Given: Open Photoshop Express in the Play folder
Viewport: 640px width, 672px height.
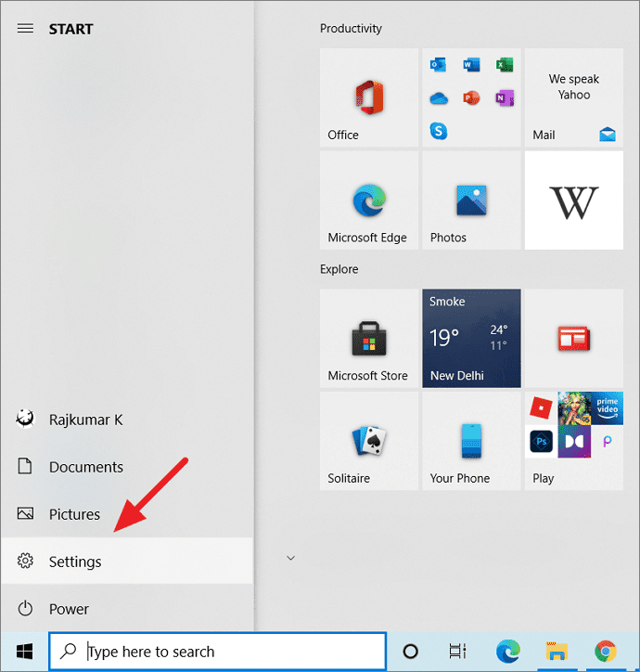Looking at the screenshot, I should tap(541, 441).
